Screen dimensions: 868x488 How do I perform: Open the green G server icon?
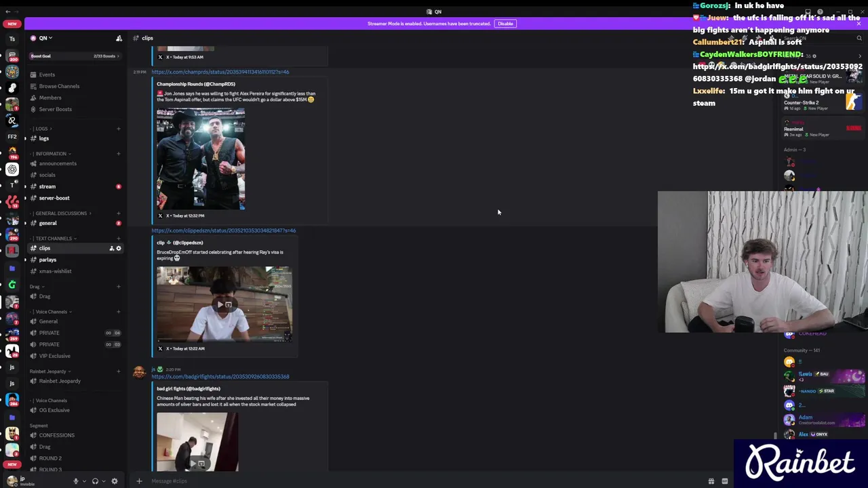[12, 285]
